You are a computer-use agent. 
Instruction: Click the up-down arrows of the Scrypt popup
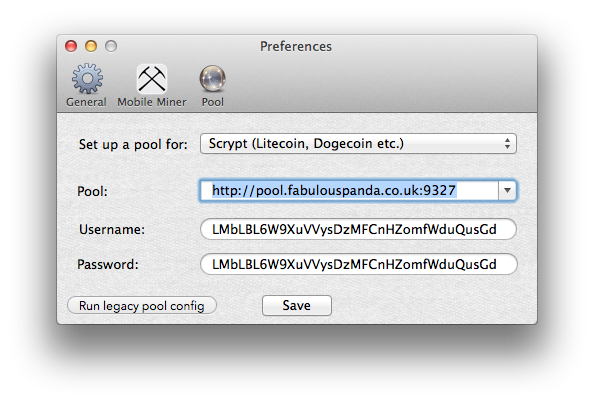[507, 144]
